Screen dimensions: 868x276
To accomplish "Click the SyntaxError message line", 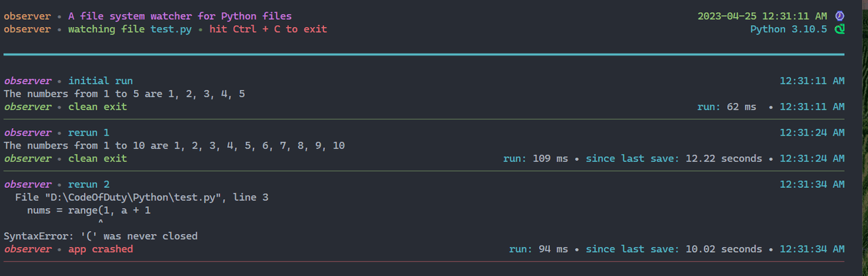I will click(x=100, y=236).
